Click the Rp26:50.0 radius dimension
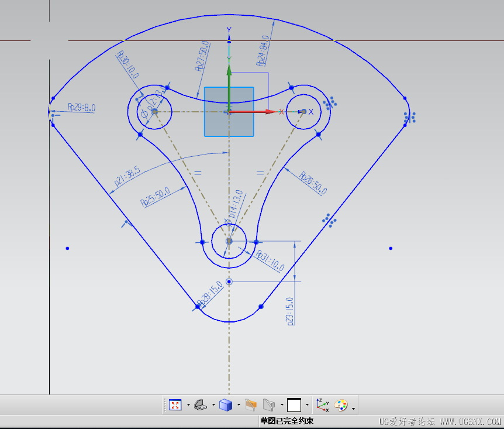Screen dimensions: 504x429 click(x=313, y=183)
